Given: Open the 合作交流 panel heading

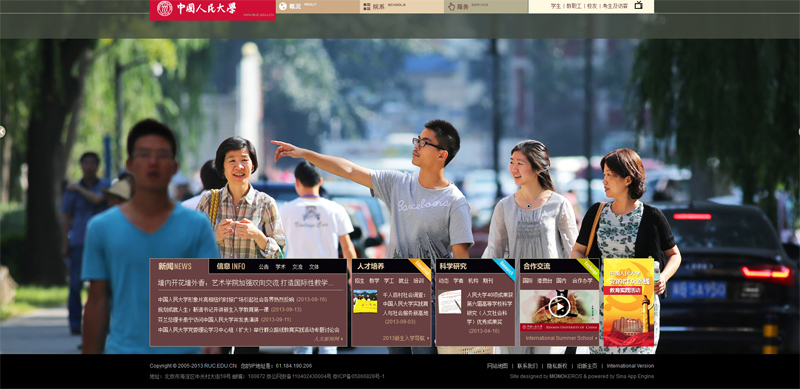Looking at the screenshot, I should point(537,266).
